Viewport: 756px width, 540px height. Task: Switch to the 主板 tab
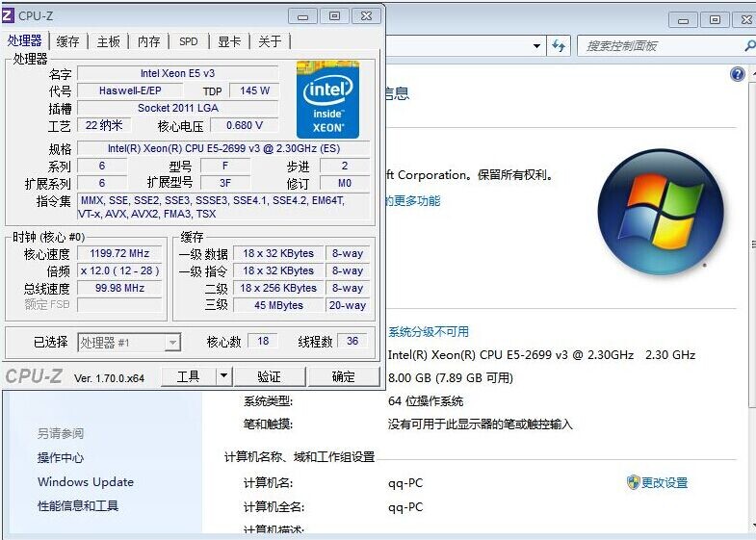pyautogui.click(x=108, y=41)
